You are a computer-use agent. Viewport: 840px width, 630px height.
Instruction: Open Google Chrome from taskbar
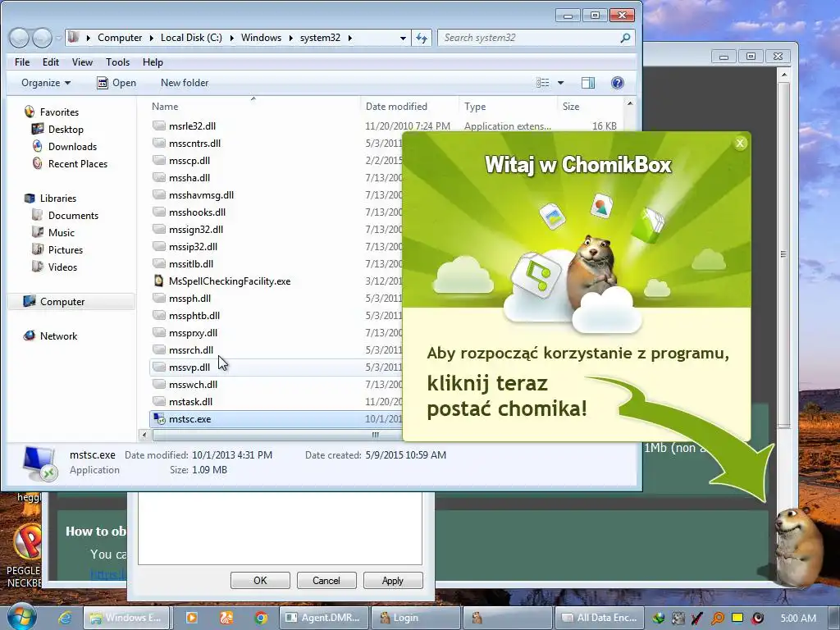[x=261, y=618]
